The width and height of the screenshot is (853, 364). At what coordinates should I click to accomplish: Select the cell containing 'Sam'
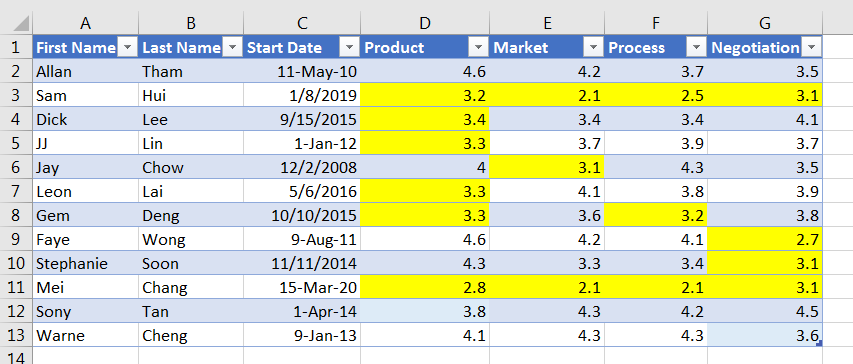click(x=85, y=95)
